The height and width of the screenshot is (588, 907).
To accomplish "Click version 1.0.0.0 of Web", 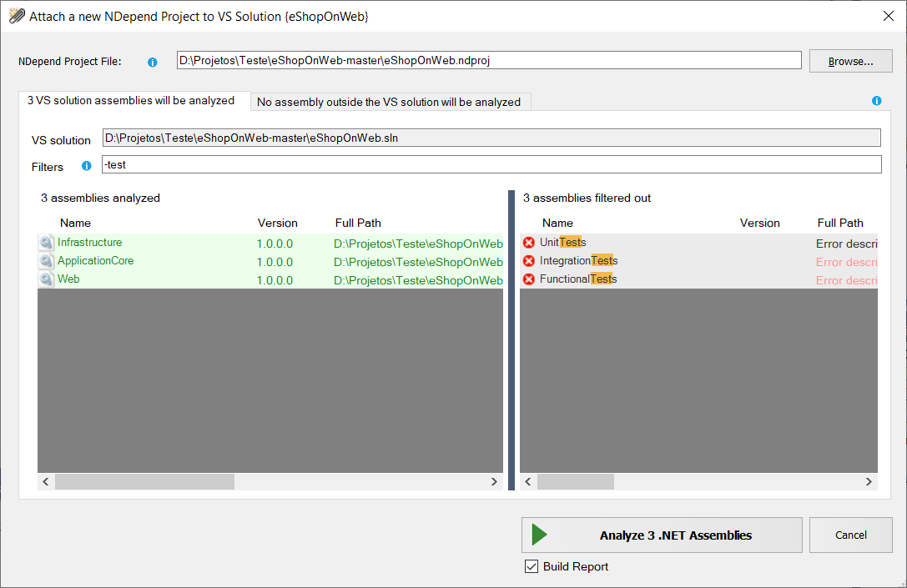I will pyautogui.click(x=275, y=281).
